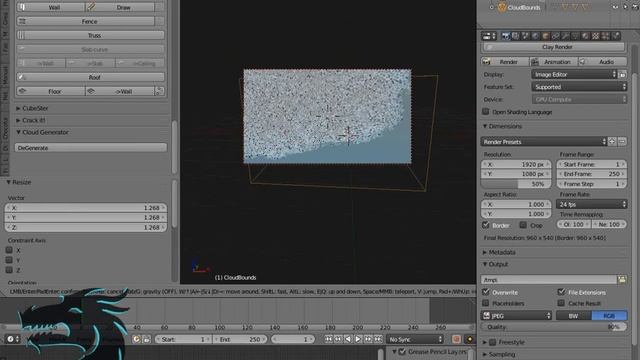Open the Display Image Editor dropdown
The image size is (640, 360).
[x=574, y=75]
